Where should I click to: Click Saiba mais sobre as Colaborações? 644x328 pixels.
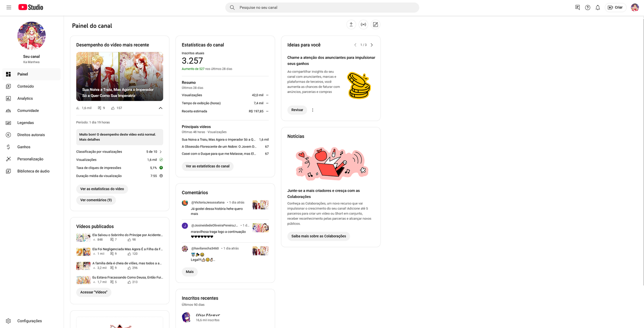tap(319, 236)
